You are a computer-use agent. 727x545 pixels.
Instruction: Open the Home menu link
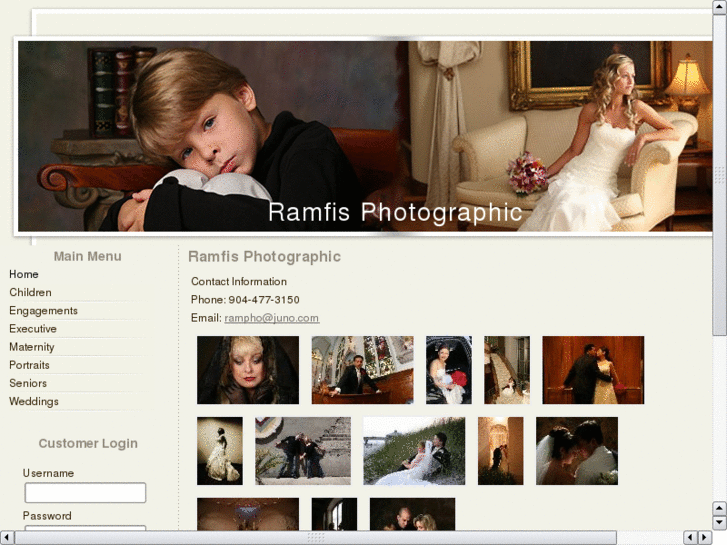[x=24, y=274]
